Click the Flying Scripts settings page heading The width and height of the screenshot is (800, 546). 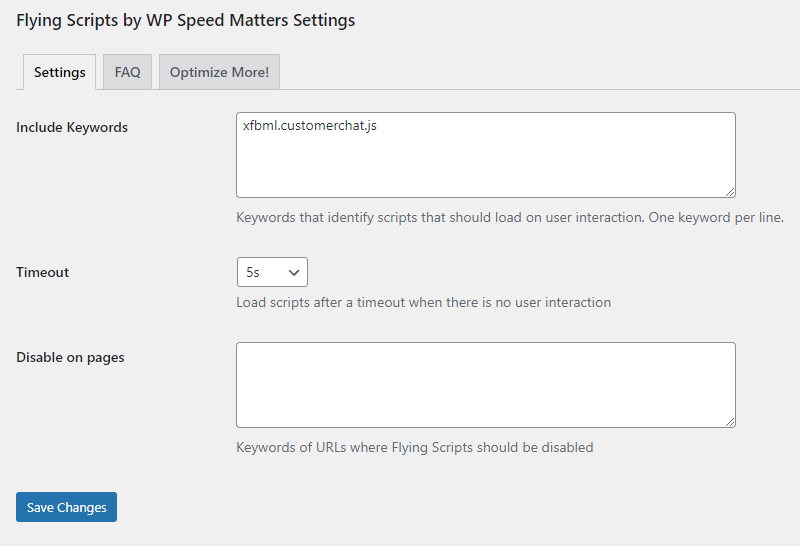pyautogui.click(x=185, y=20)
